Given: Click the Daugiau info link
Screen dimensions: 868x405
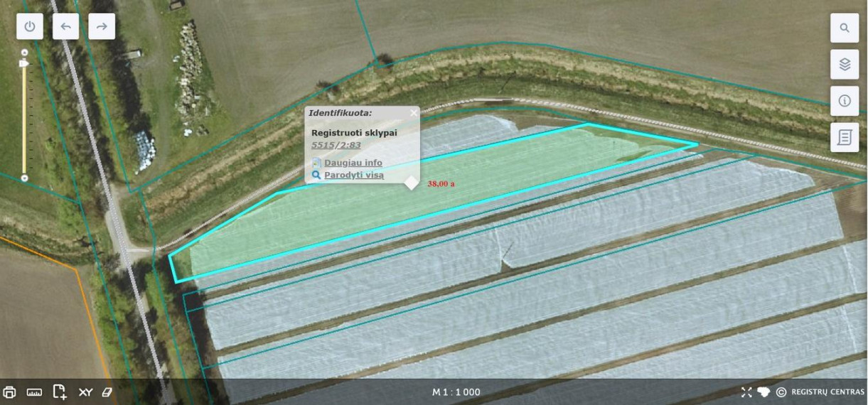Looking at the screenshot, I should pyautogui.click(x=353, y=163).
